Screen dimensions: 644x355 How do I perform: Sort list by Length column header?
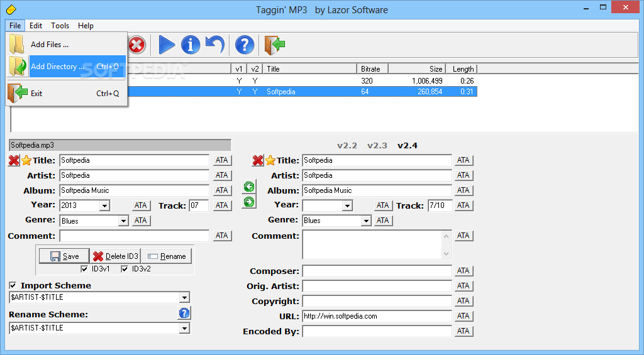(x=460, y=69)
